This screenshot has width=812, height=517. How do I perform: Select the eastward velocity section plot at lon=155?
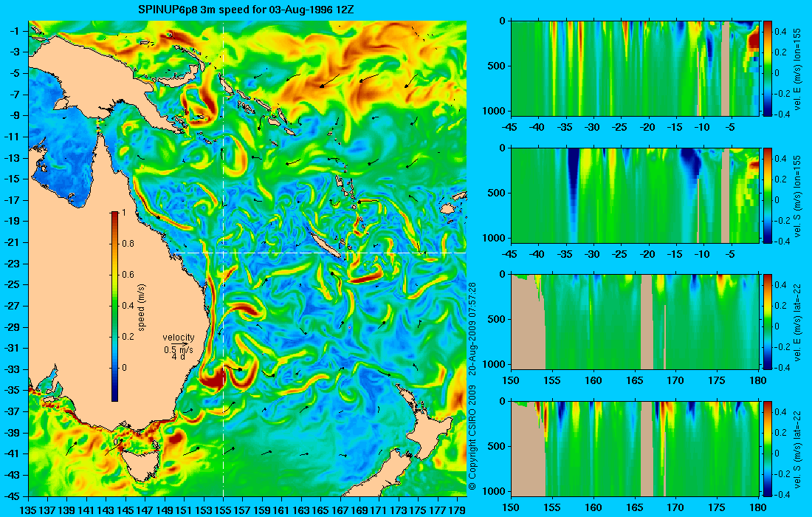coord(635,69)
